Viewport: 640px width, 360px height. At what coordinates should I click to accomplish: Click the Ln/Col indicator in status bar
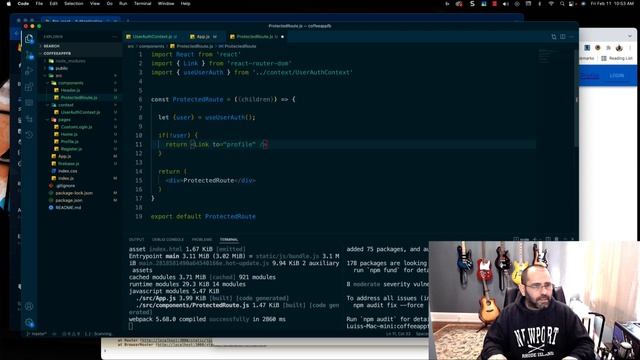[398, 334]
